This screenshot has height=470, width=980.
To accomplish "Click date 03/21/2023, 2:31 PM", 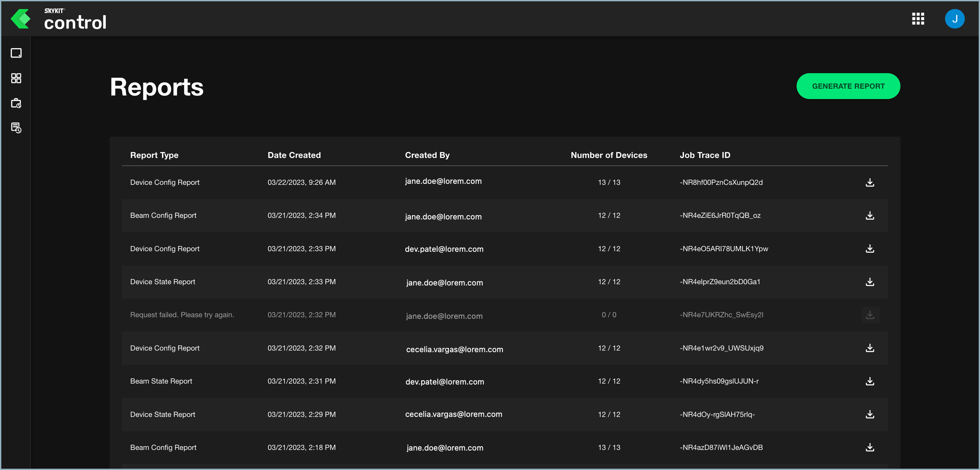I will 301,381.
